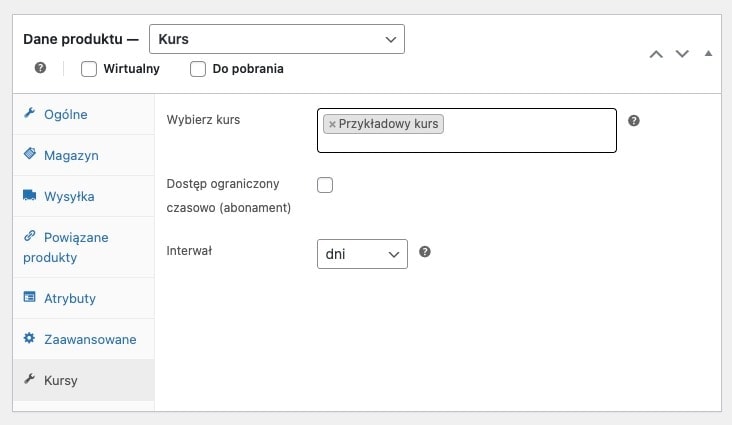Image resolution: width=732 pixels, height=425 pixels.
Task: Open Zaawansowane tab
Action: 84,340
